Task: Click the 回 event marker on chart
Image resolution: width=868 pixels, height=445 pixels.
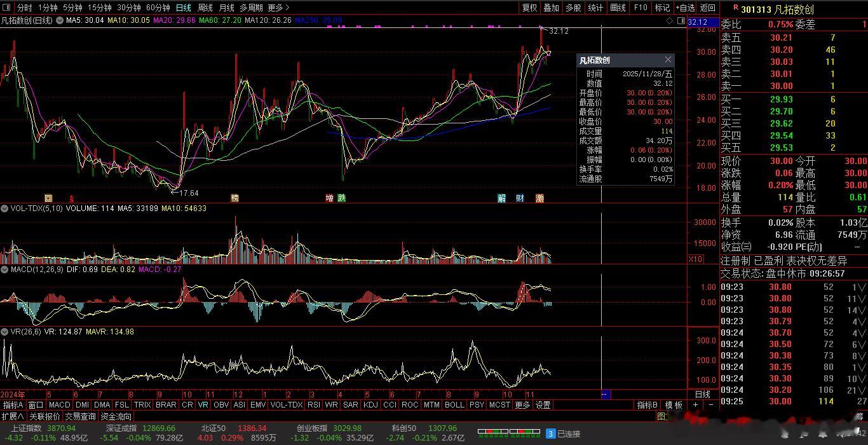Action: [48, 198]
